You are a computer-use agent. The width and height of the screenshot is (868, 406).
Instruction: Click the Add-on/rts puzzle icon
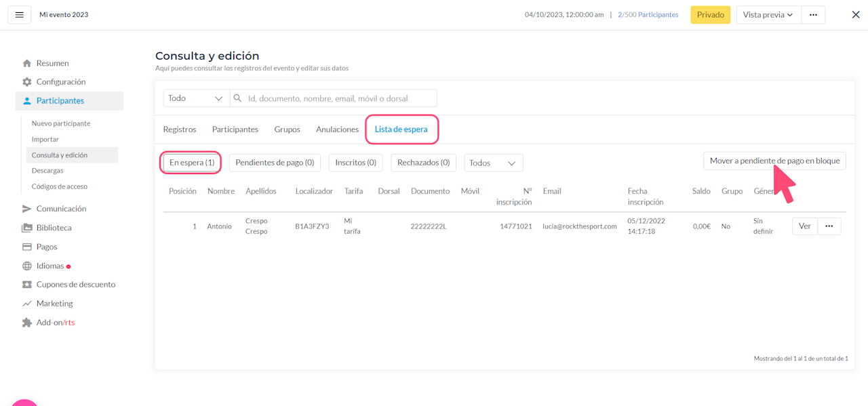(27, 323)
